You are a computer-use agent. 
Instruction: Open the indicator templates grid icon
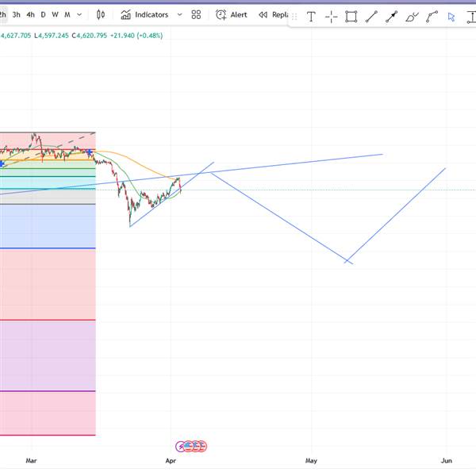click(x=196, y=14)
